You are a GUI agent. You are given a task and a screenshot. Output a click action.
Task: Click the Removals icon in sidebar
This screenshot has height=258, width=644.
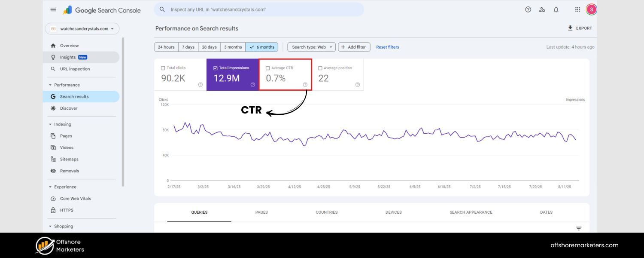click(53, 170)
